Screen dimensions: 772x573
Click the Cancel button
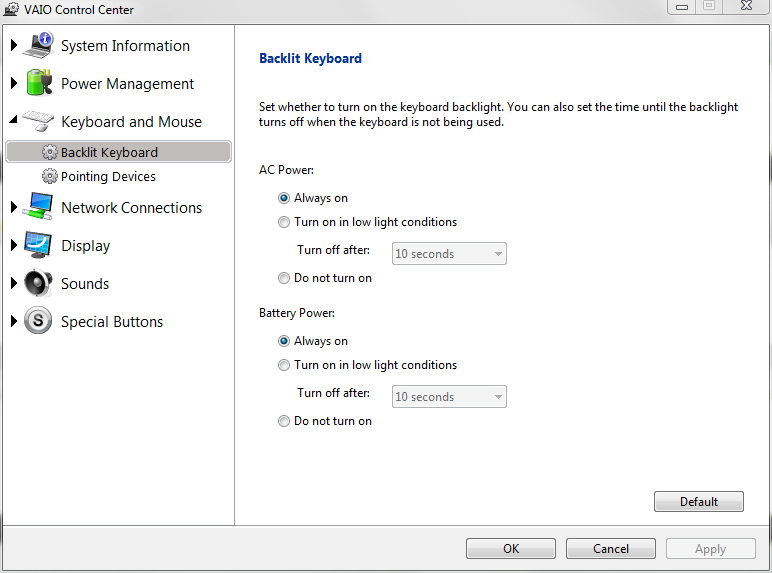click(611, 548)
